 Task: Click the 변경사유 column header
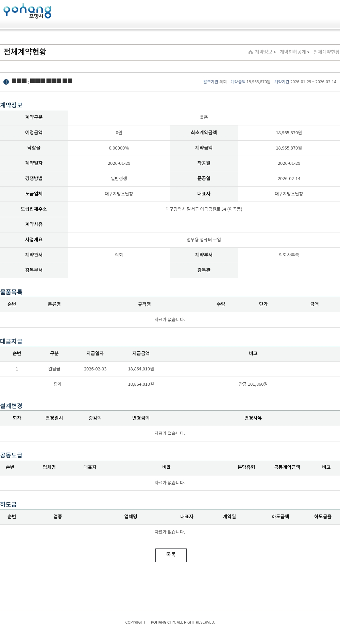[253, 418]
